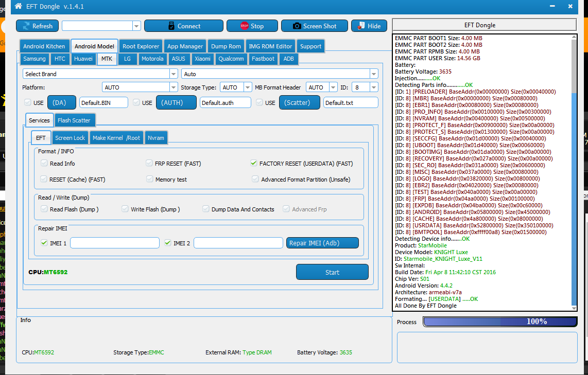Uncheck FACTORY RESET (USERDATA) (FAST)
Viewport: 588px width, 375px height.
click(254, 163)
